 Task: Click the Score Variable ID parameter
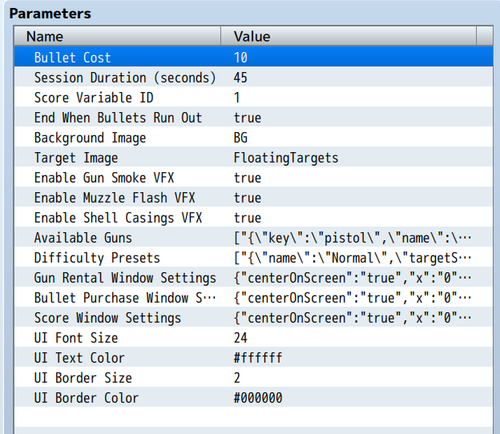(x=253, y=97)
